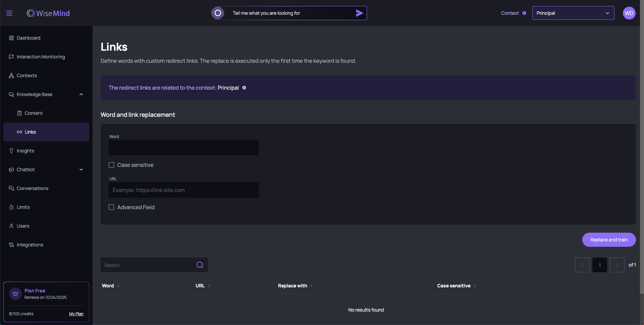The image size is (644, 325).
Task: Open the My Plan link
Action: (76, 314)
